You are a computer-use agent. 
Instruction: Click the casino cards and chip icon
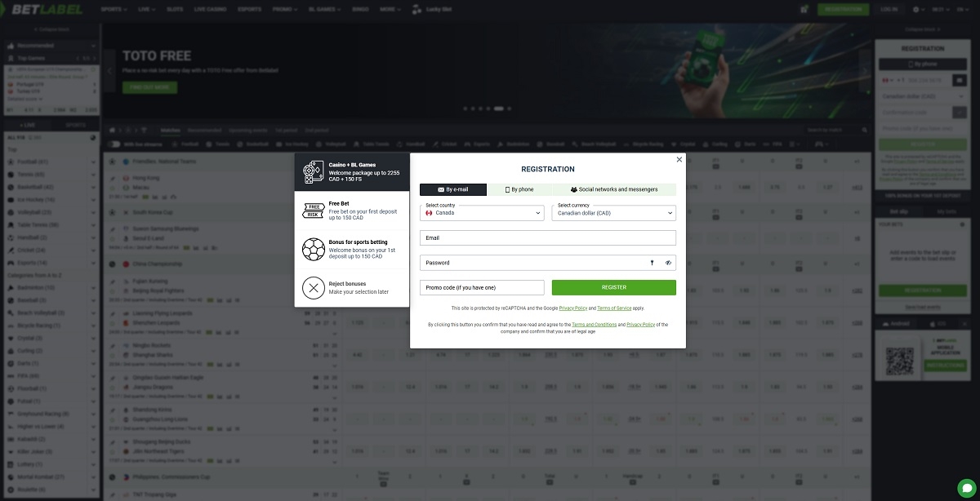[x=313, y=172]
